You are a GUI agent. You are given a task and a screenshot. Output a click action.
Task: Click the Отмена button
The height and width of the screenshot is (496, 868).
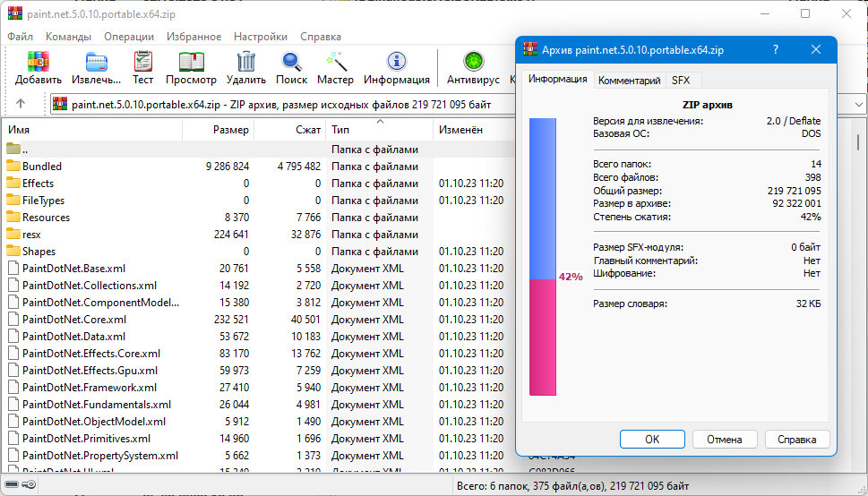click(x=725, y=439)
